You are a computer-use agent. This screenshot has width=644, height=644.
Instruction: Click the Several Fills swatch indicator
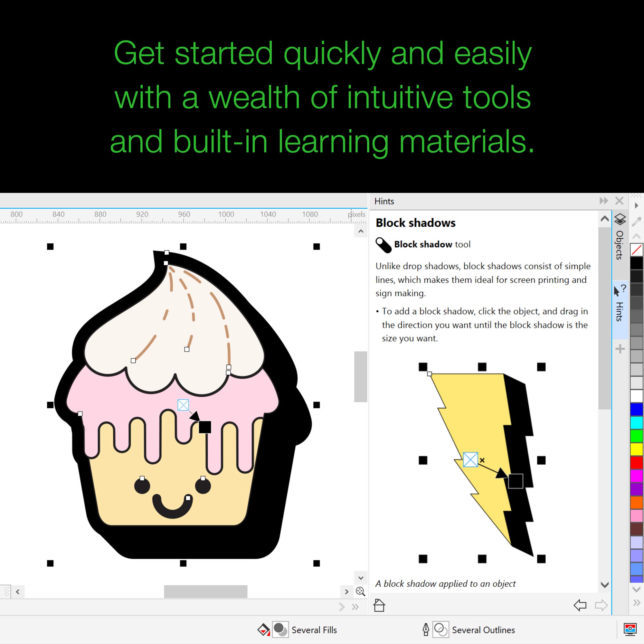(x=280, y=630)
